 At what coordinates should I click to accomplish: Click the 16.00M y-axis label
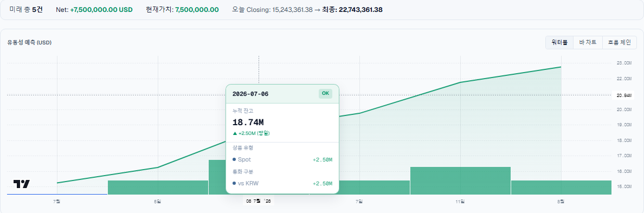coord(624,171)
